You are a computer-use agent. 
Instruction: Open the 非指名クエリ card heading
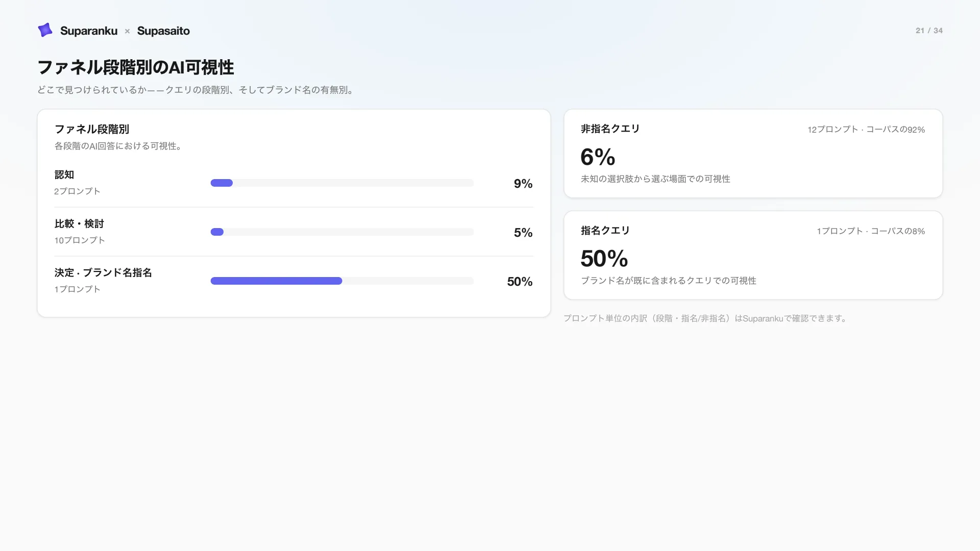pos(610,129)
